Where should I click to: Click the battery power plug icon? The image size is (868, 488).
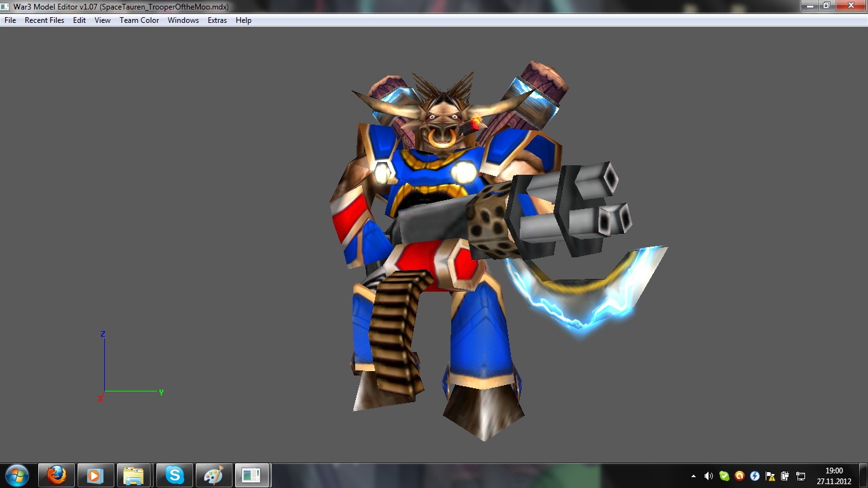(785, 476)
